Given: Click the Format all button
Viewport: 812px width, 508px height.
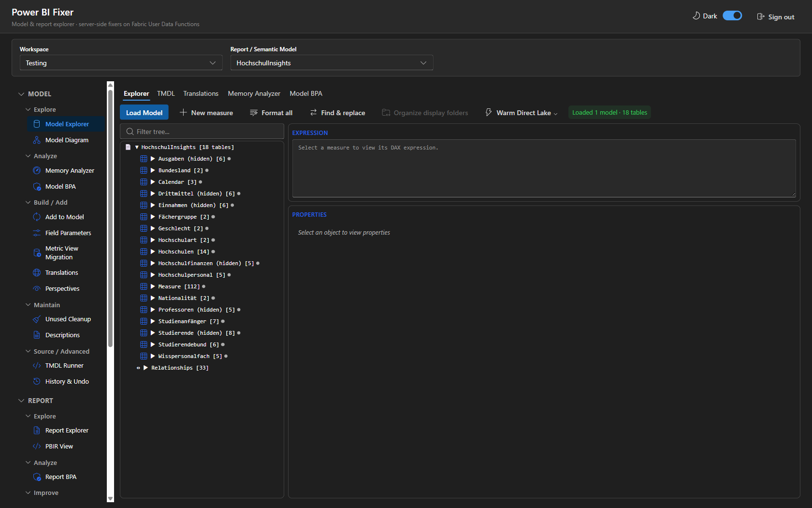Looking at the screenshot, I should tap(271, 113).
